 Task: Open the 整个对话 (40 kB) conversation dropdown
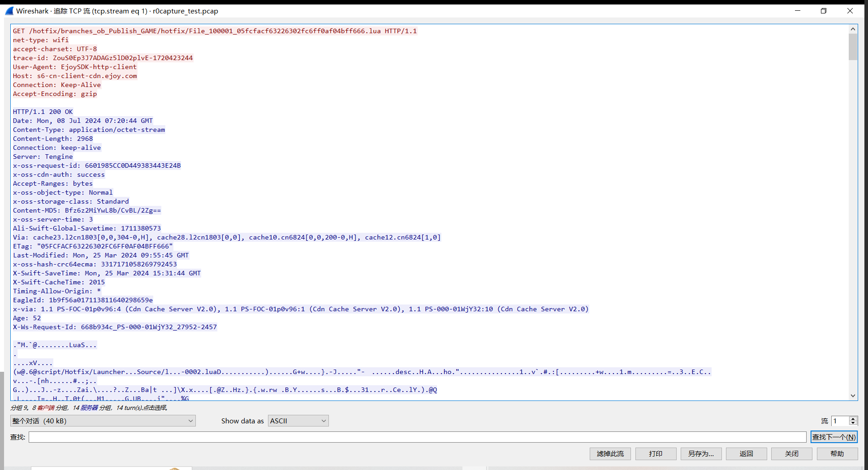coord(103,421)
